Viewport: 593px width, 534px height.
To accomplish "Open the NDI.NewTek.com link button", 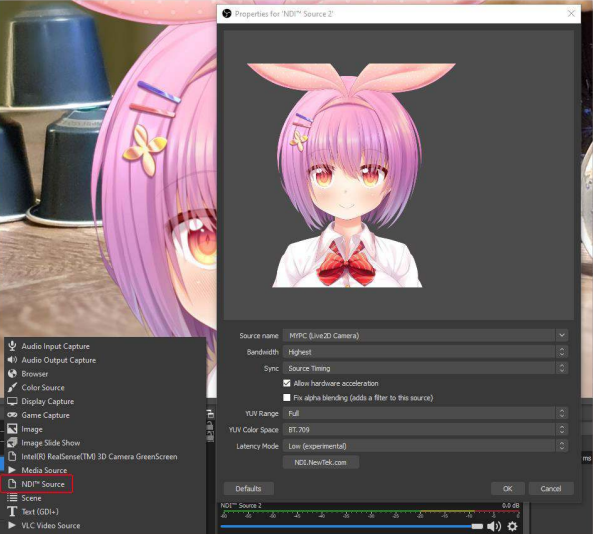I will (x=321, y=462).
